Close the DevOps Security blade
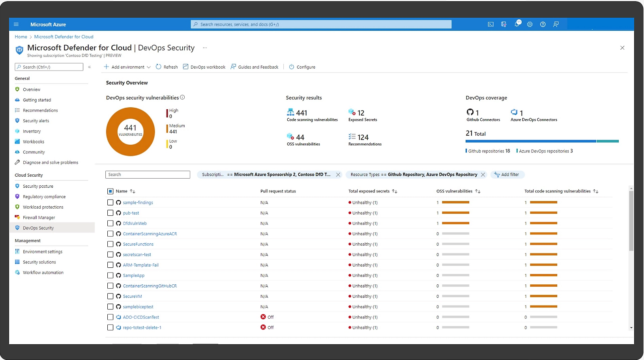The image size is (644, 360). tap(622, 48)
